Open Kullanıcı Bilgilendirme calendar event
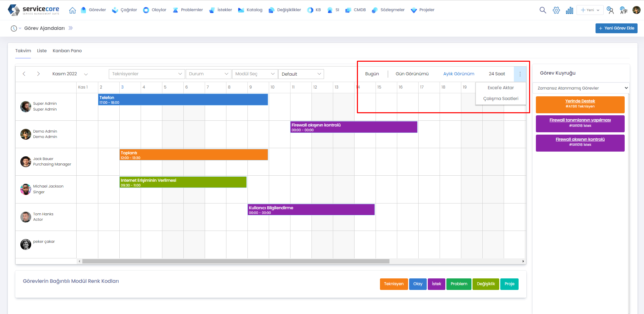Image resolution: width=644 pixels, height=314 pixels. [311, 210]
